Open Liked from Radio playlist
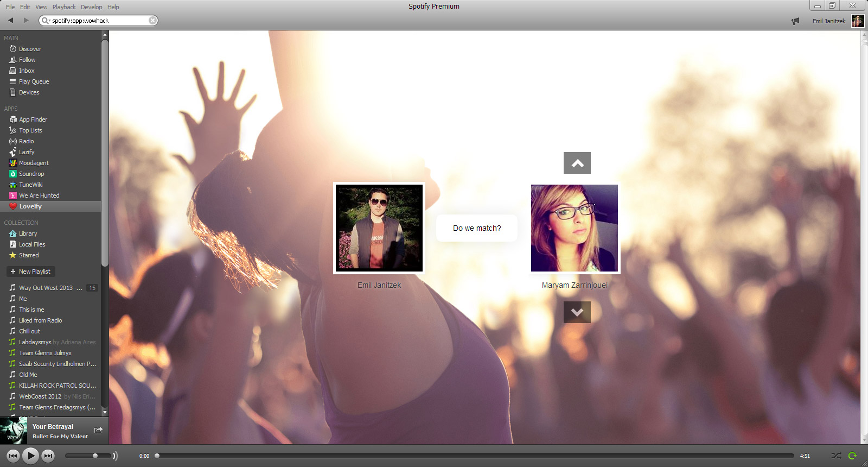This screenshot has height=467, width=868. click(41, 320)
